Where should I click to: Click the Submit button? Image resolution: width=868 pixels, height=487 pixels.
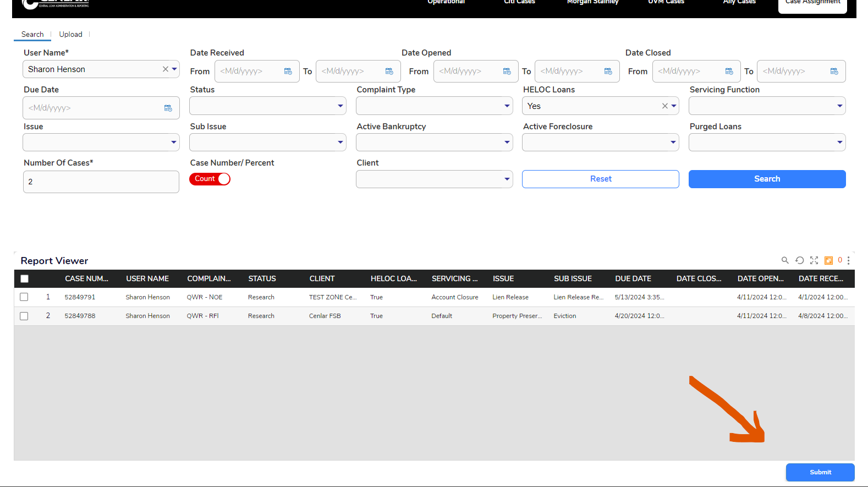click(x=820, y=472)
